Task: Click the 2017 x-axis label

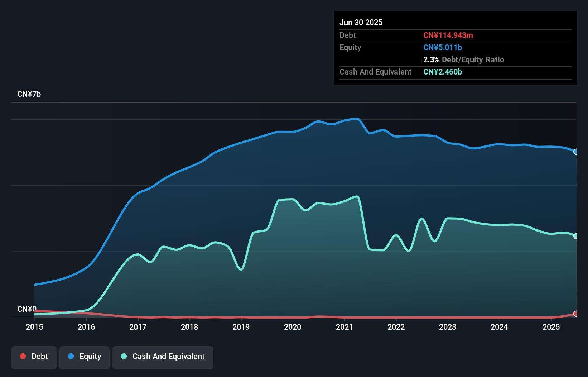Action: [x=138, y=327]
